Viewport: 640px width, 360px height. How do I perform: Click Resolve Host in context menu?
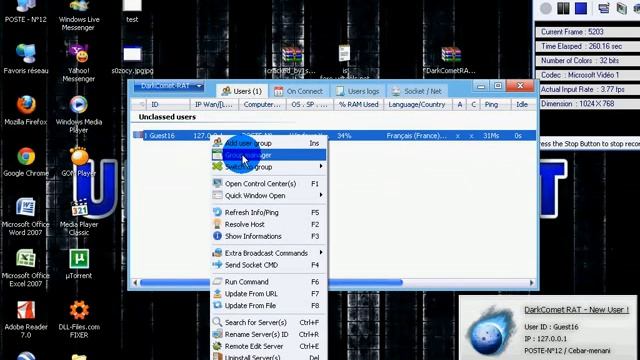269,224
